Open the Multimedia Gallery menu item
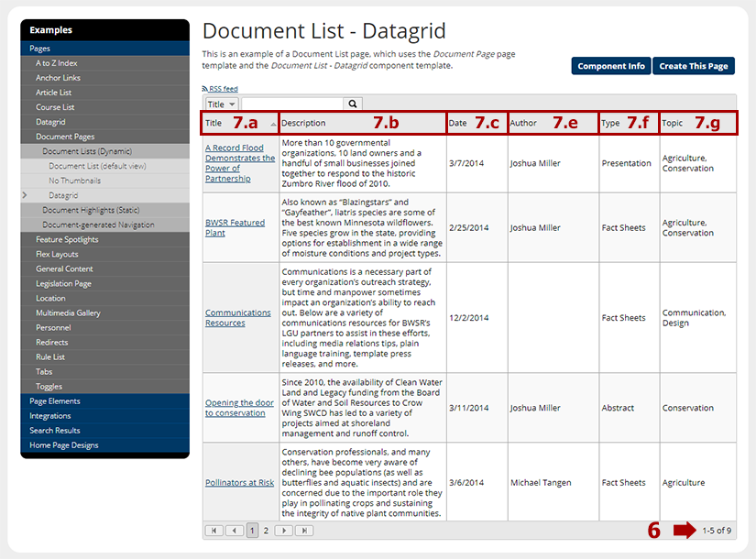Screen dimensions: 756x559 click(x=68, y=313)
